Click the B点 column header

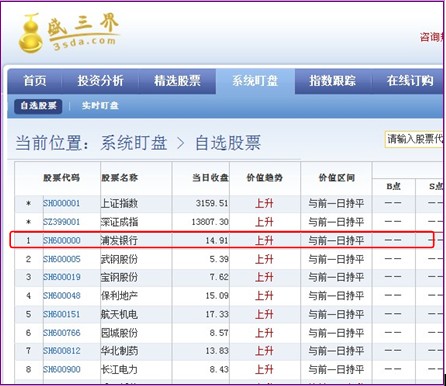[x=394, y=186]
